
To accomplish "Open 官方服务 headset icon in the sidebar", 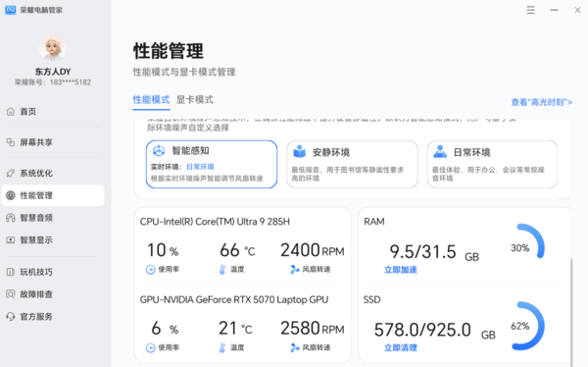I will [11, 317].
